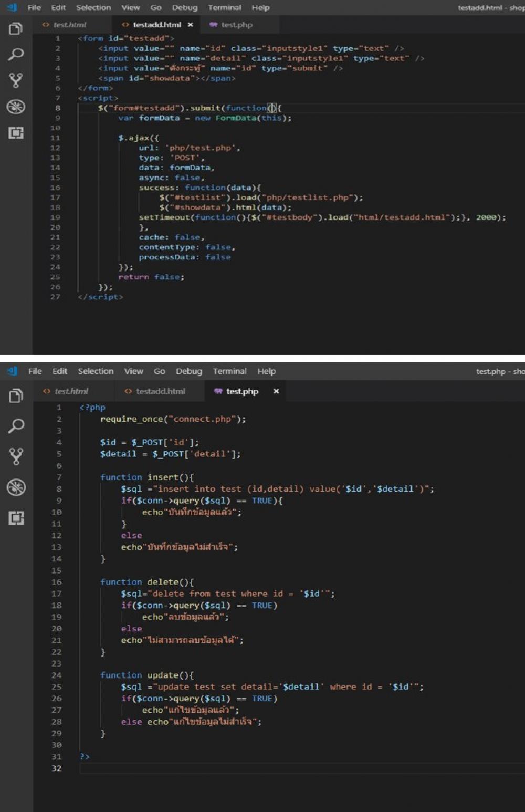
Task: Open Extensions view in the testadd.html window
Action: [16, 133]
